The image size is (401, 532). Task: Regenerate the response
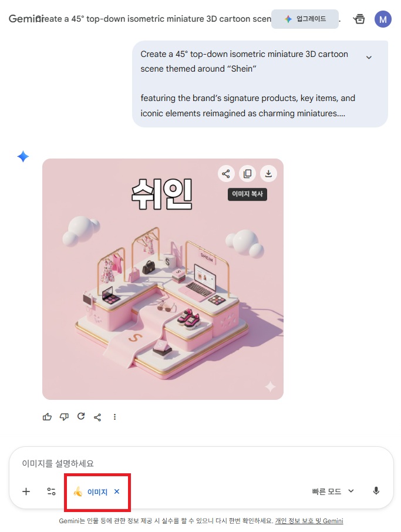81,416
